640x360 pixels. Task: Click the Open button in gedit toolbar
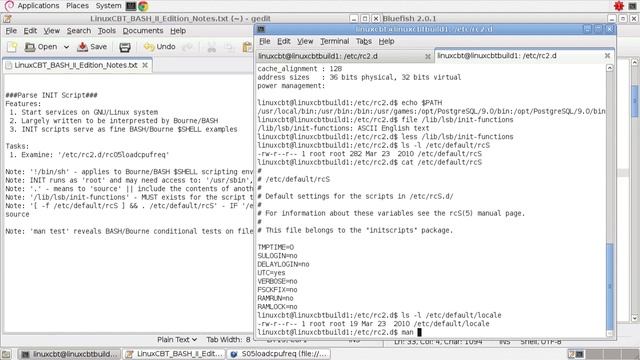click(41, 47)
